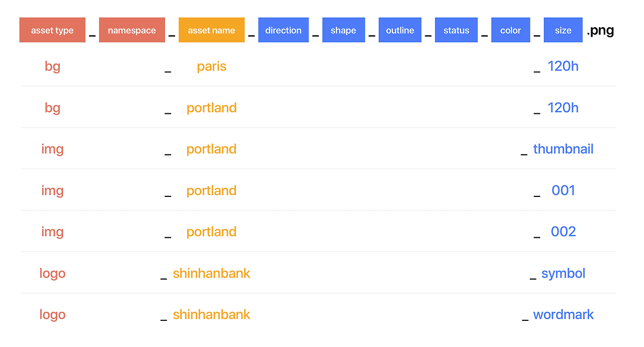Select the "001" size value
The width and height of the screenshot is (644, 347).
coord(563,190)
